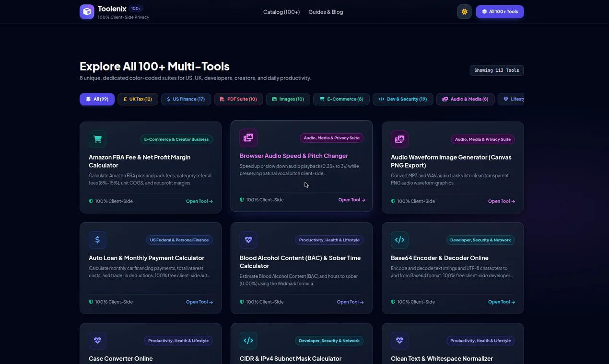Viewport: 609px width, 364px height.
Task: Click the E-Commerce & Creator Business badge
Action: coord(176,139)
